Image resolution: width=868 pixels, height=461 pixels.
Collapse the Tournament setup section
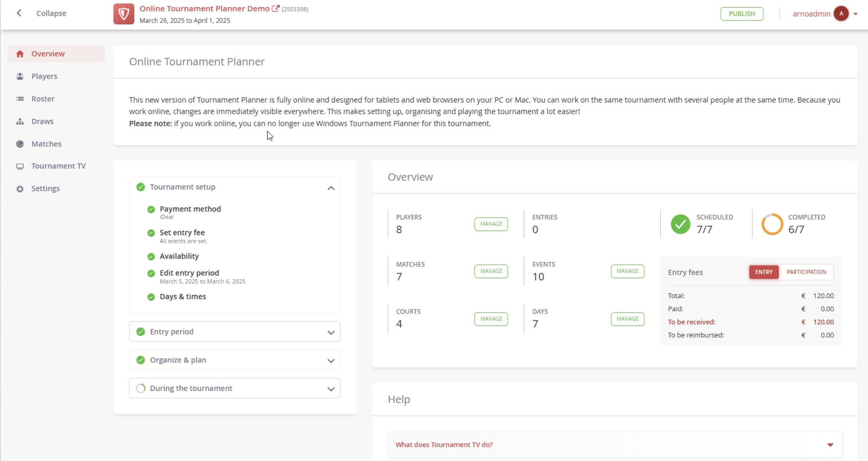click(331, 188)
